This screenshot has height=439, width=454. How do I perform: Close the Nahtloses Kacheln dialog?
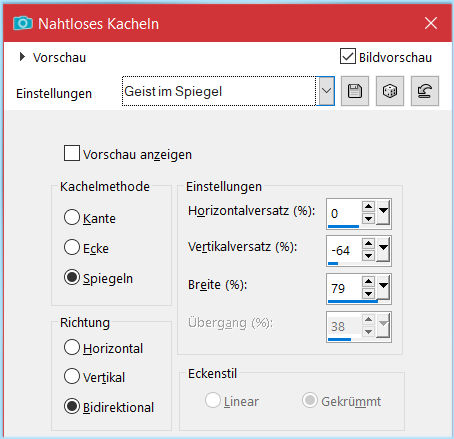(x=431, y=23)
